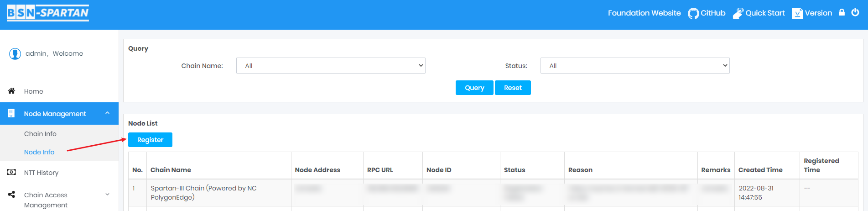Click the admin, Welcome text
The height and width of the screenshot is (211, 868).
tap(54, 53)
